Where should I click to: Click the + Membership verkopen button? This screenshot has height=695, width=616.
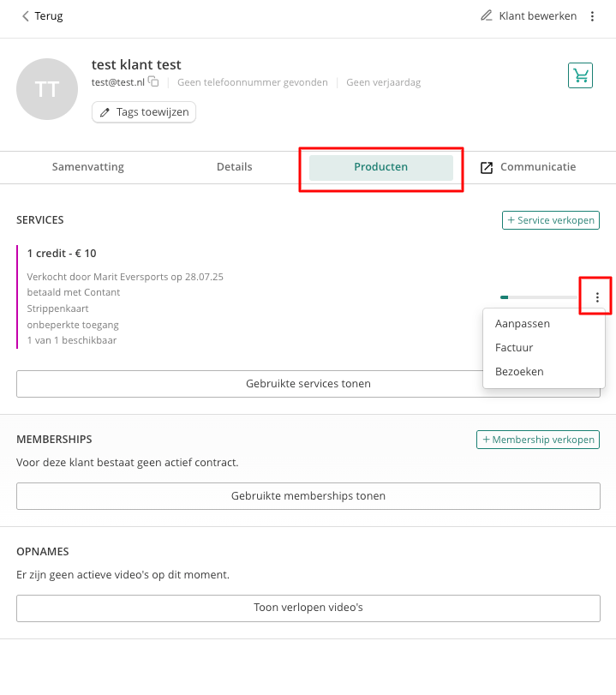[538, 440]
